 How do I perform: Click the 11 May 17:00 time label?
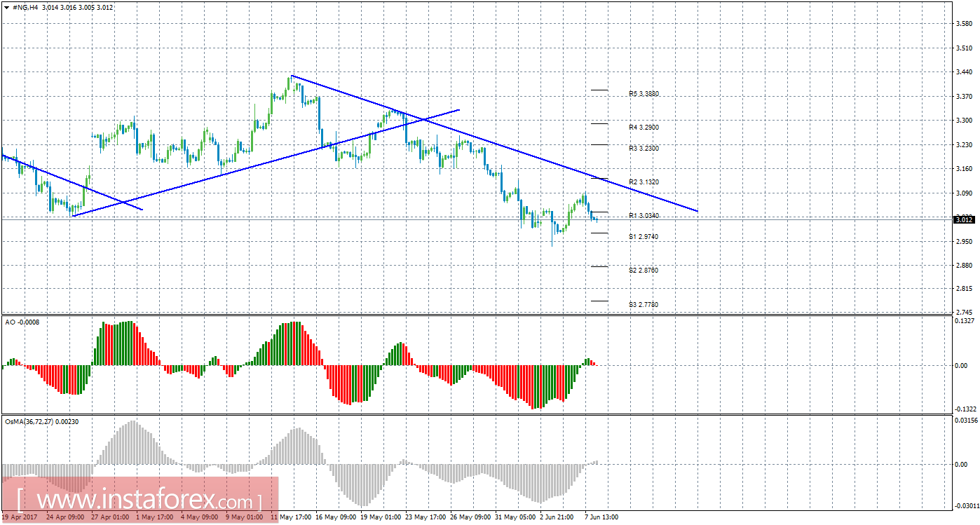pos(290,518)
